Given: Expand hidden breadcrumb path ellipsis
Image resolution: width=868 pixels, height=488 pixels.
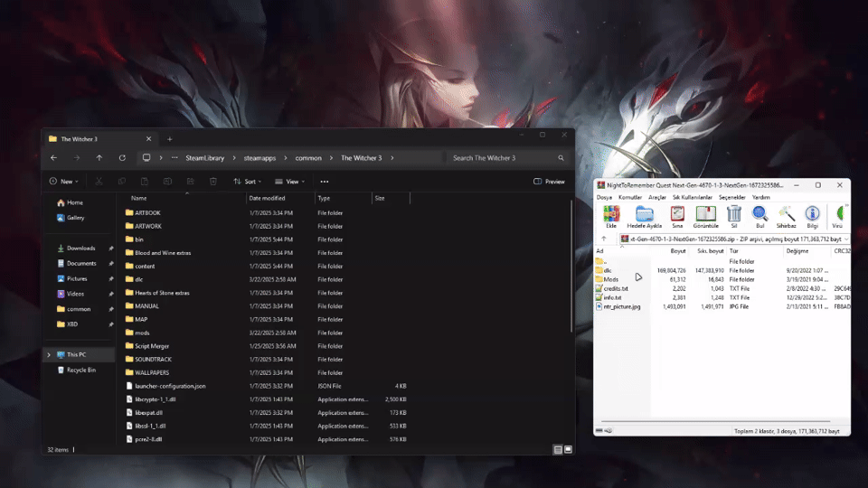Looking at the screenshot, I should click(x=175, y=157).
